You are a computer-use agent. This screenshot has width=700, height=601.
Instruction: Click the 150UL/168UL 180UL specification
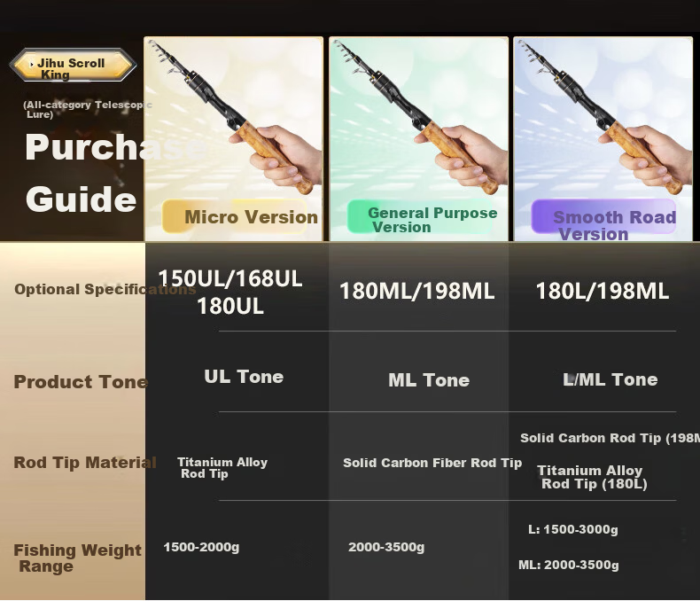[230, 292]
